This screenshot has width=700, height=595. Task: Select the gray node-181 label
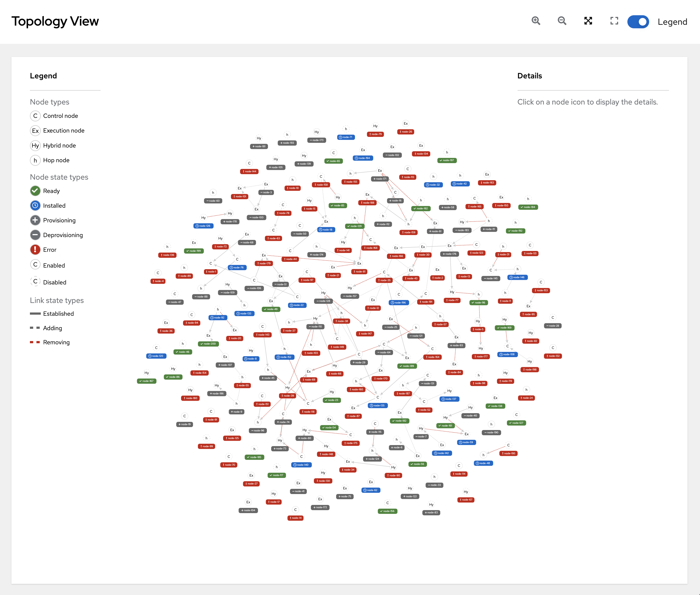point(259,146)
